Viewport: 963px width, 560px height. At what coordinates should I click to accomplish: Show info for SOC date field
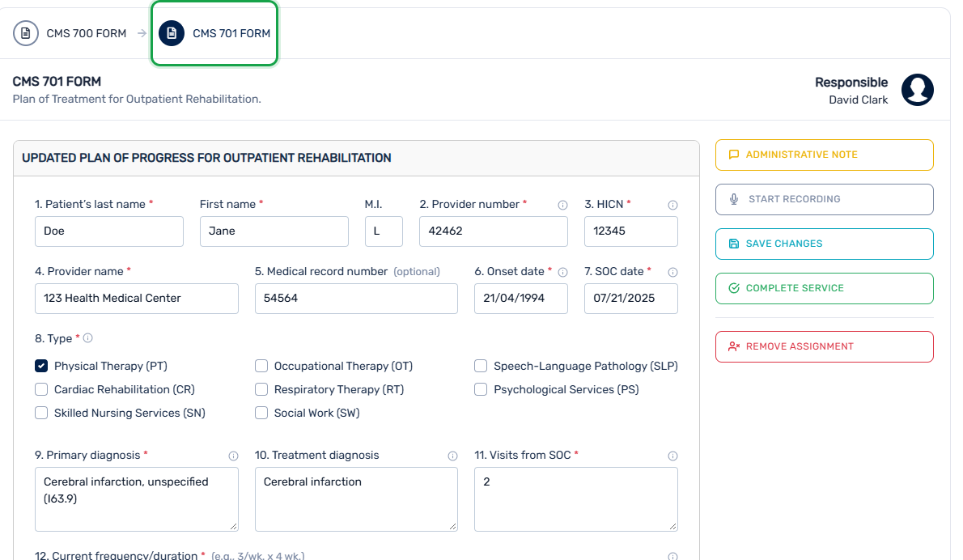pyautogui.click(x=672, y=272)
